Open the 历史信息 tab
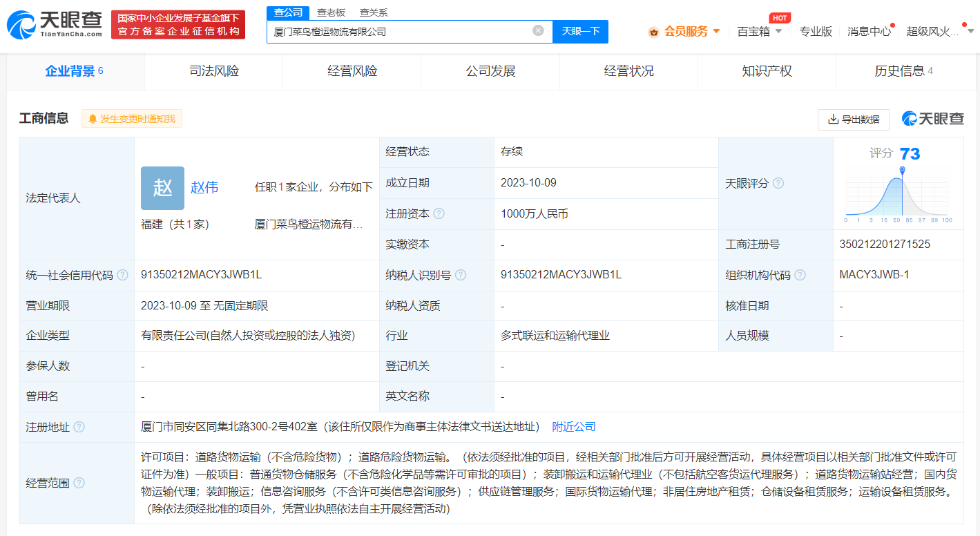The height and width of the screenshot is (536, 980). coord(904,71)
